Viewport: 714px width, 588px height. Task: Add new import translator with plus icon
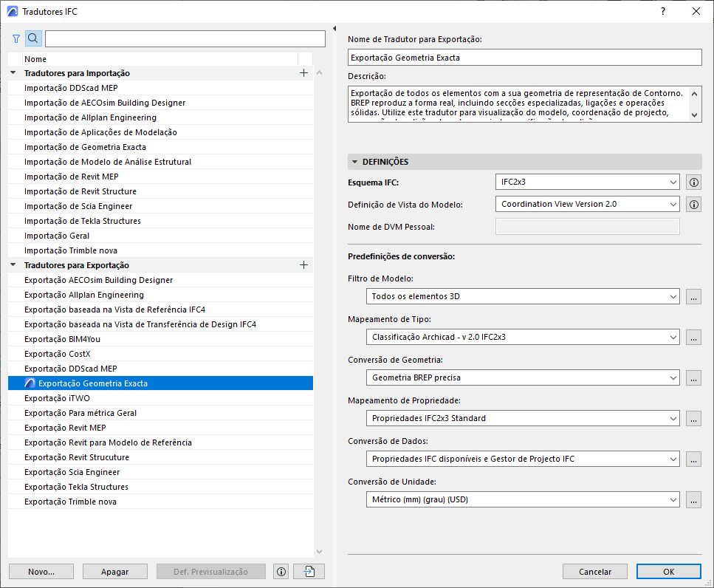pos(303,73)
